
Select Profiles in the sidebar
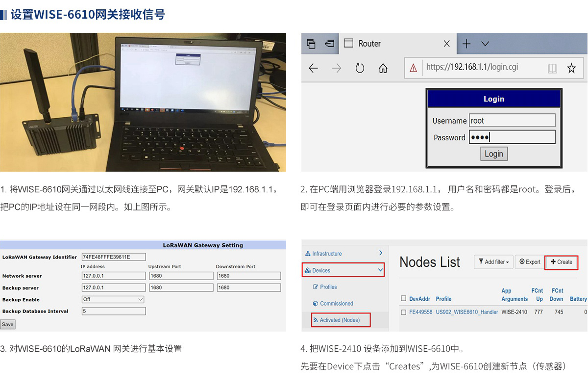point(328,287)
